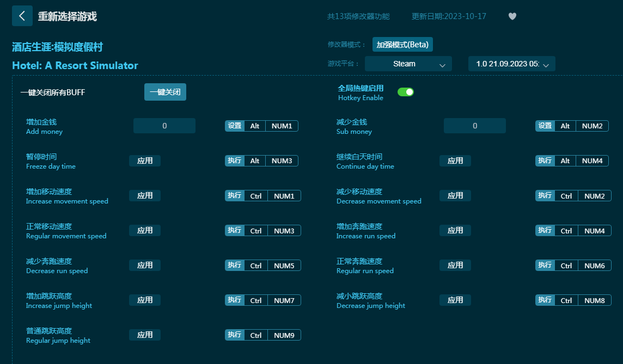The height and width of the screenshot is (364, 623).
Task: Apply Regular movement speed
Action: (145, 231)
